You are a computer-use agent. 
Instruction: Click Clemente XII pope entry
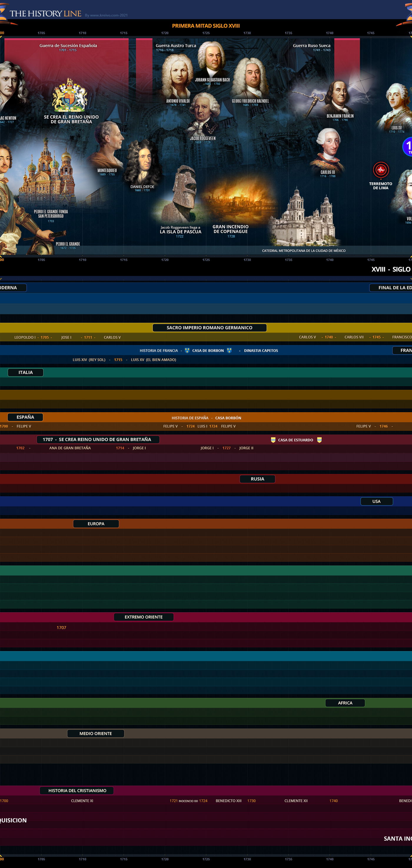pyautogui.click(x=296, y=801)
